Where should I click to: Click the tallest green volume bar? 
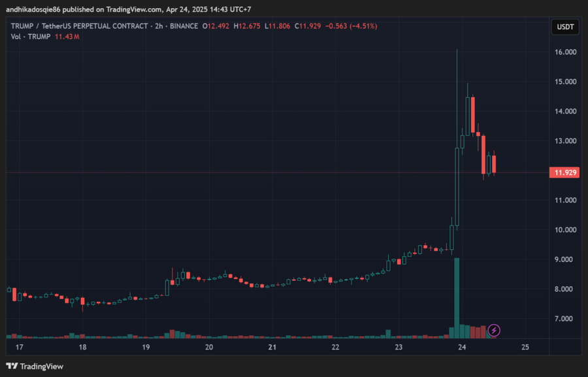pos(457,298)
